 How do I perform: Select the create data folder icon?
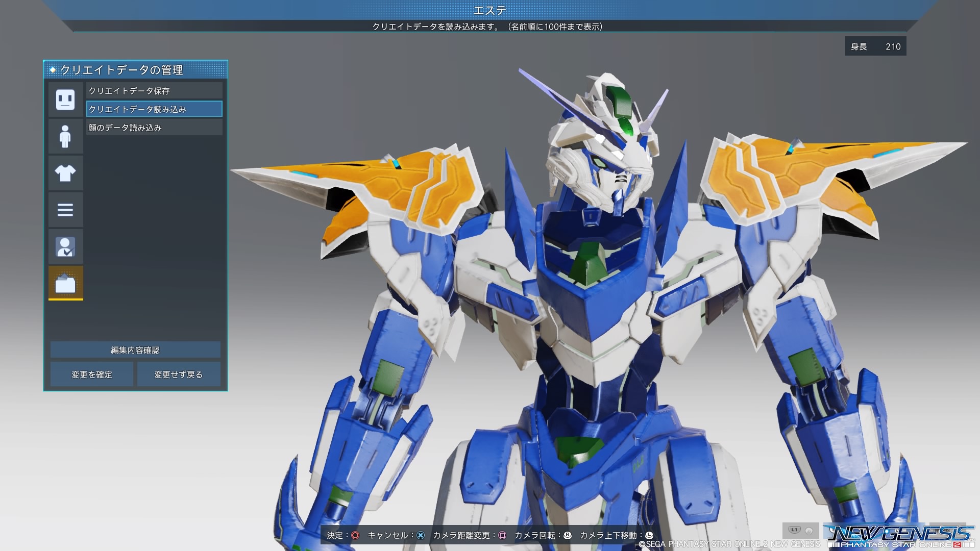(x=65, y=283)
